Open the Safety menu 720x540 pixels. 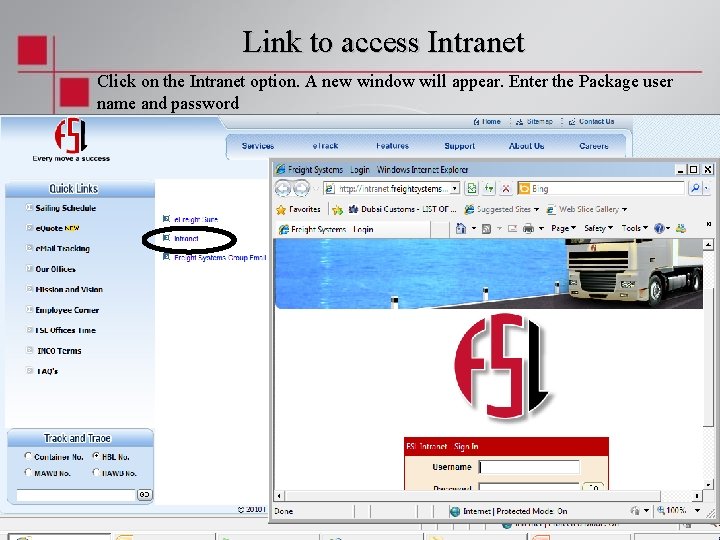(598, 228)
